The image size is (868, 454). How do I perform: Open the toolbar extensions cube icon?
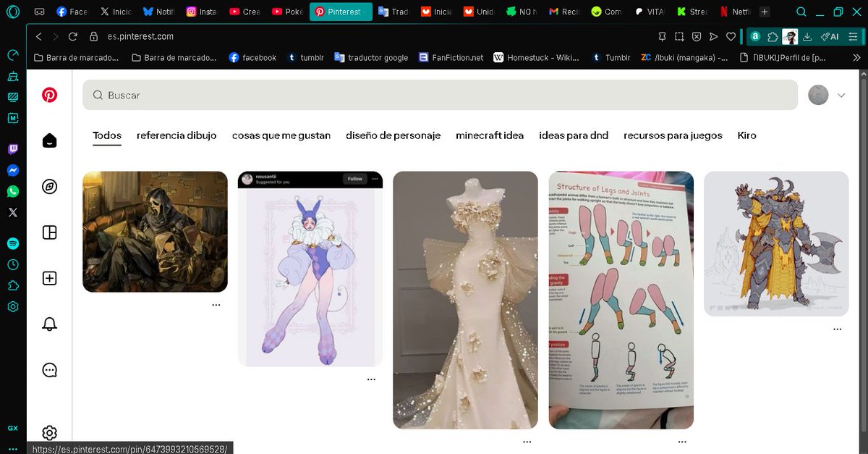[773, 36]
